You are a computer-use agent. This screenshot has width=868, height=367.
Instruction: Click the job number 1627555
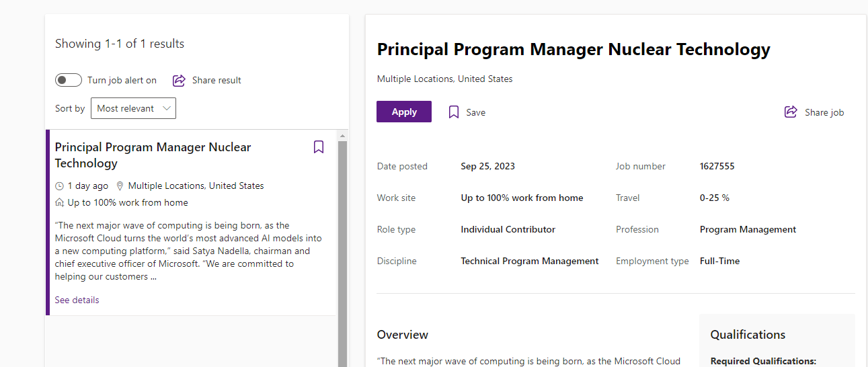pyautogui.click(x=717, y=166)
